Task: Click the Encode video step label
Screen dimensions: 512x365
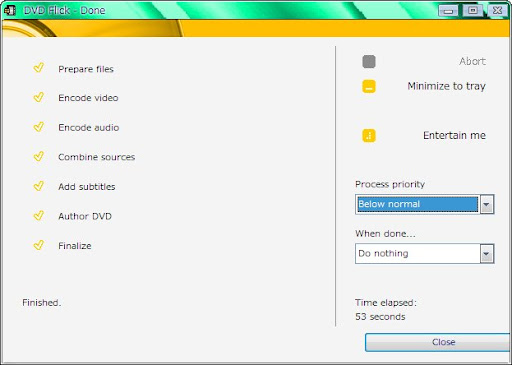Action: pyautogui.click(x=88, y=98)
